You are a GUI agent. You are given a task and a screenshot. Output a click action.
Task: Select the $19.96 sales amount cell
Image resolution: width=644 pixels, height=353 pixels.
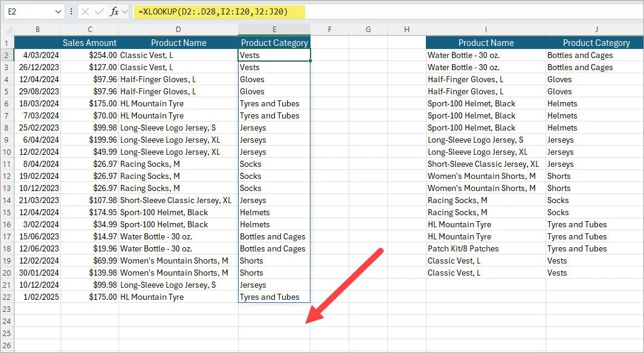(90, 248)
